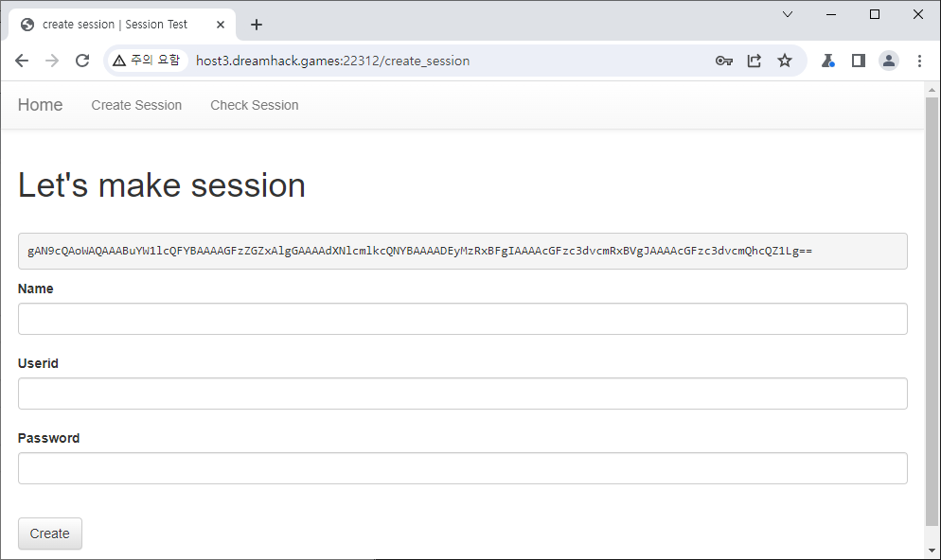The width and height of the screenshot is (941, 560).
Task: Open a new tab with the plus button
Action: pyautogui.click(x=257, y=25)
